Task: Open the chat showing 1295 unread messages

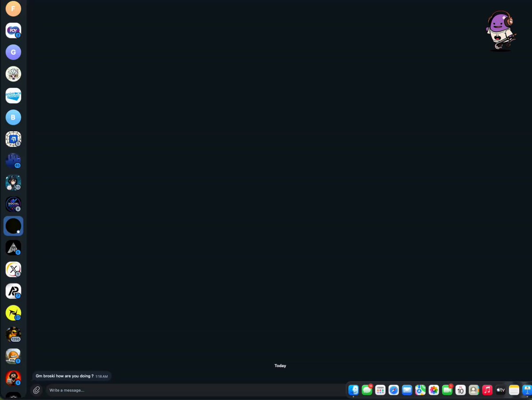Action: pyautogui.click(x=13, y=334)
